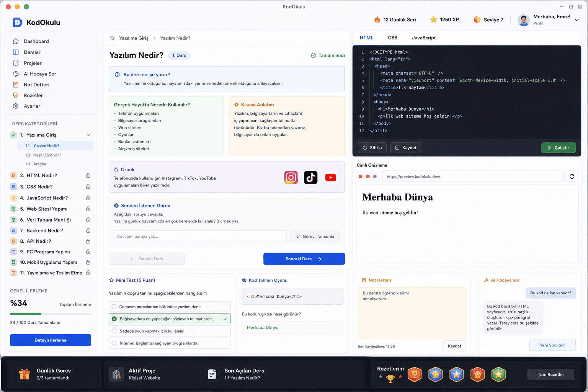Open the Not Defteri sidebar icon

[16, 85]
